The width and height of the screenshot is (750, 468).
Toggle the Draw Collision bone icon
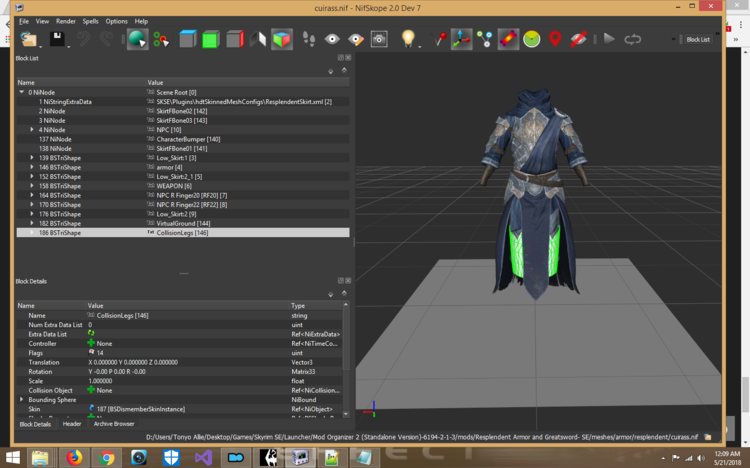pyautogui.click(x=508, y=39)
